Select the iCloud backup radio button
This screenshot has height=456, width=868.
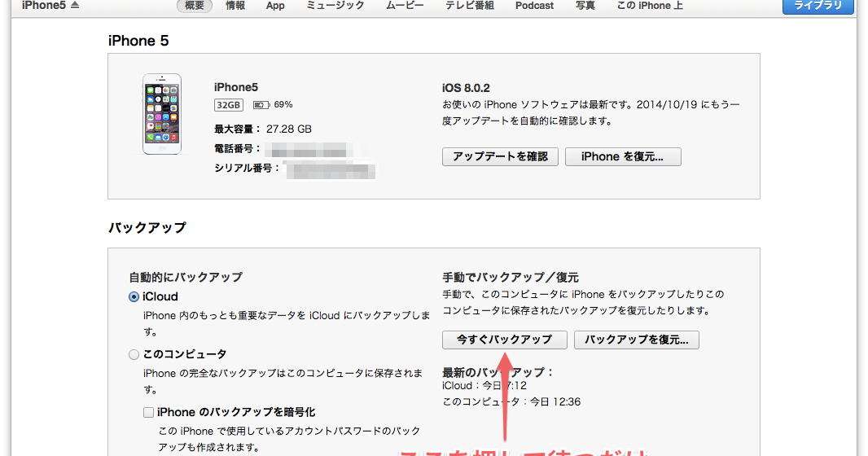pos(134,297)
